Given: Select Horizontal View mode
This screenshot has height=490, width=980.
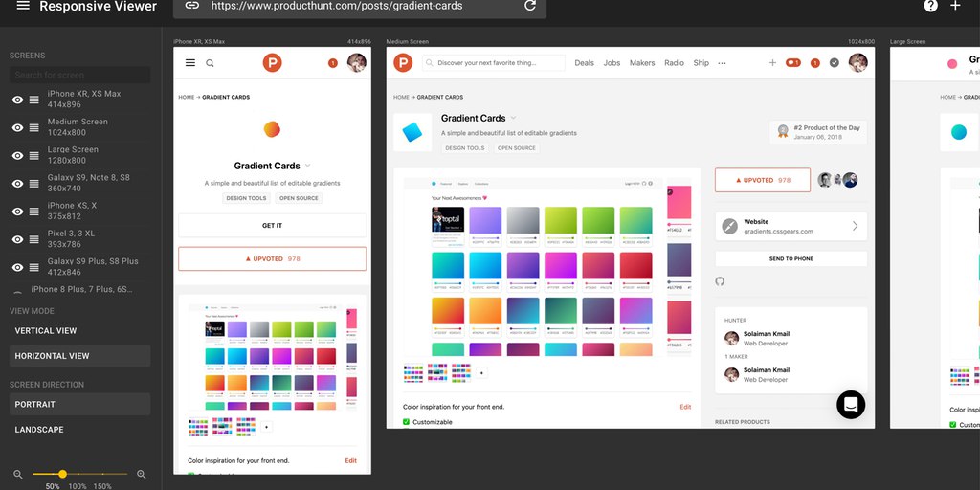Looking at the screenshot, I should coord(80,356).
